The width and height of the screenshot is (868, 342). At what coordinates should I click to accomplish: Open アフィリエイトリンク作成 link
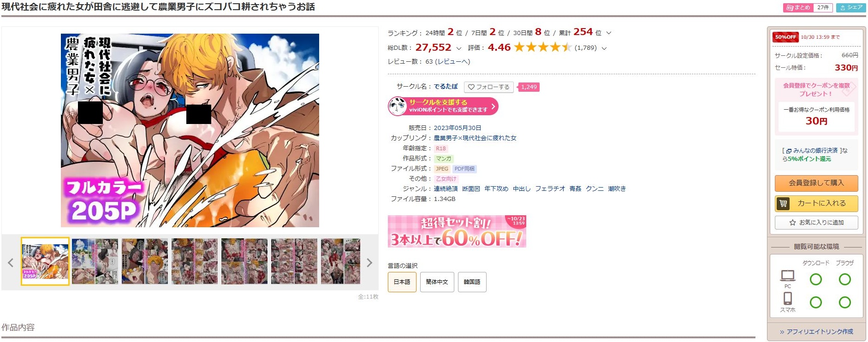coord(816,332)
